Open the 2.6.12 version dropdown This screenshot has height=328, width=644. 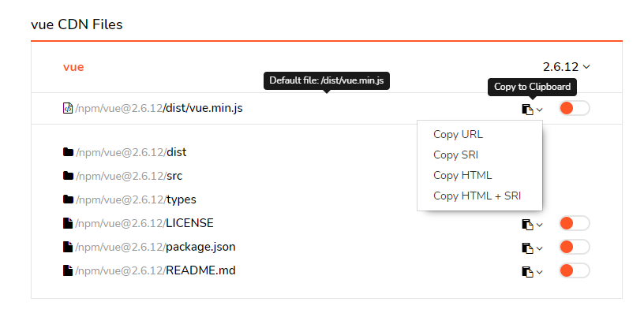tap(567, 67)
